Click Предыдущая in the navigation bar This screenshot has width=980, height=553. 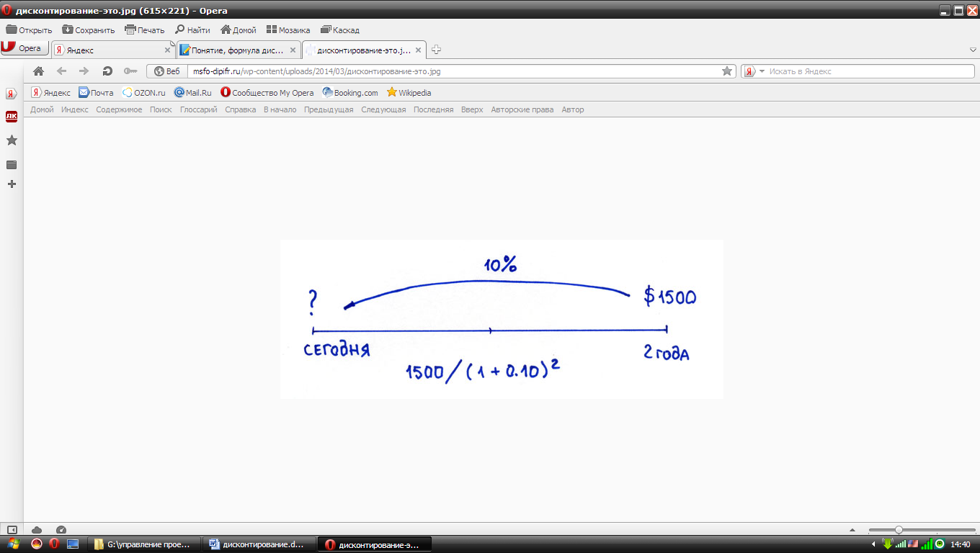click(329, 109)
